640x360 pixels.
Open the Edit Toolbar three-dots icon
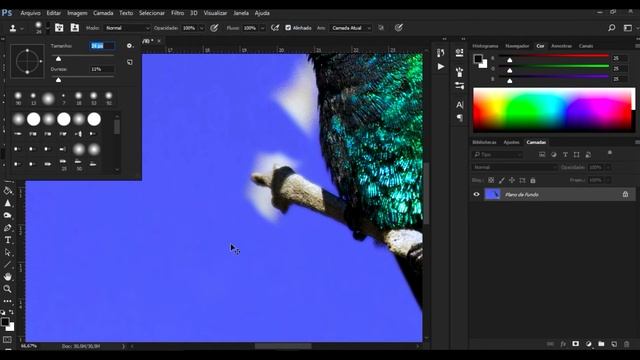[7, 301]
